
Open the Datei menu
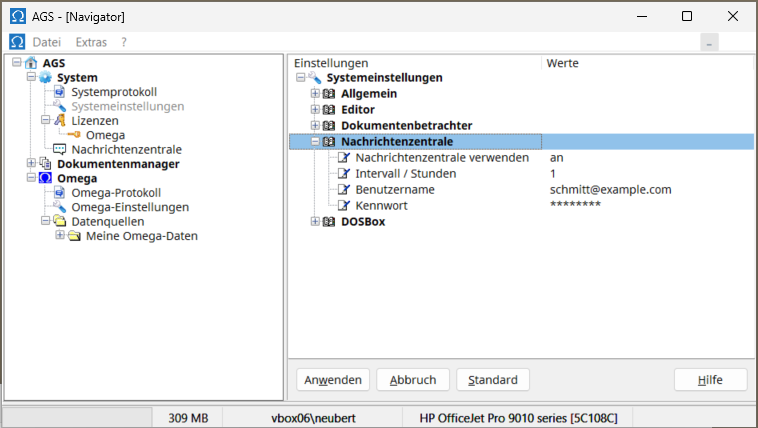point(47,42)
